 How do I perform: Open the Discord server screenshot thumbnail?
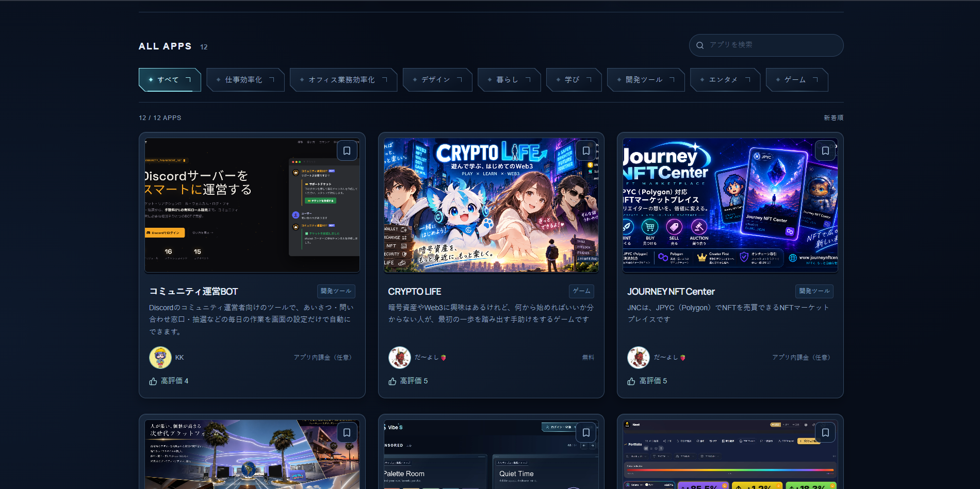coord(252,205)
